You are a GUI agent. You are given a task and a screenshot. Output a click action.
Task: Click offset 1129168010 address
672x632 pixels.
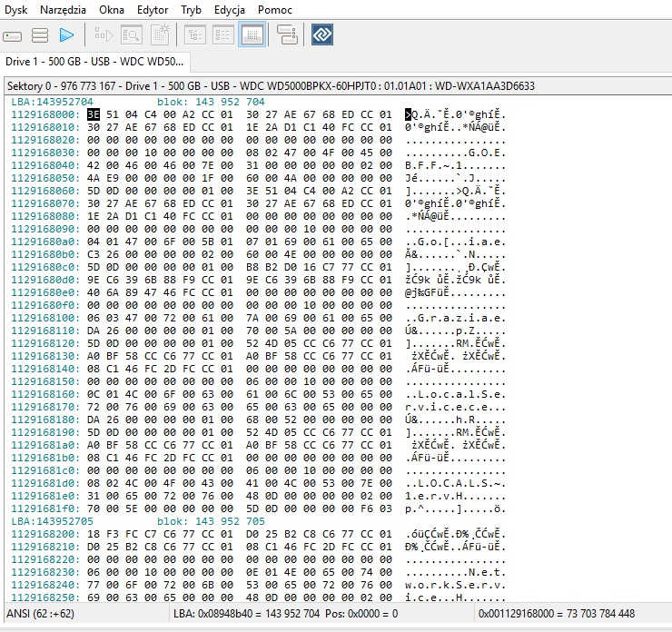click(45, 128)
